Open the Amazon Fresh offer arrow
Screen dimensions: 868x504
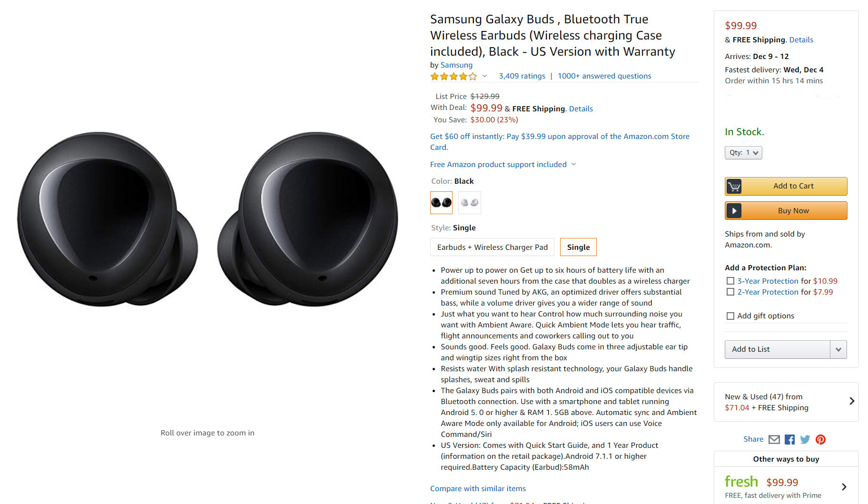844,487
